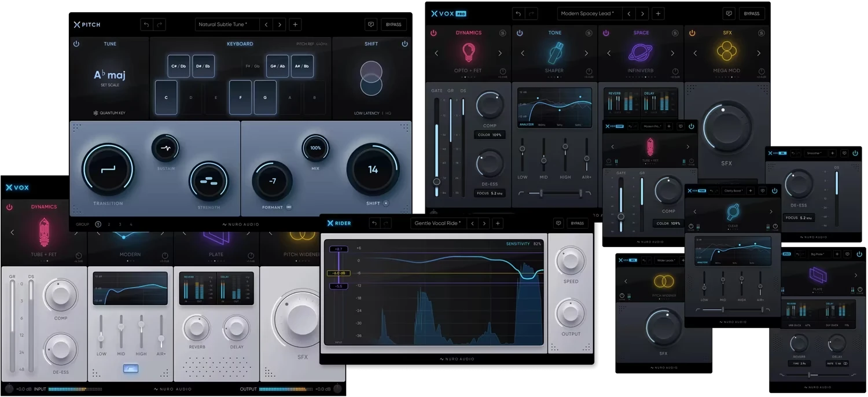Open comment icon in Vox Pro header
This screenshot has width=868, height=397.
[x=729, y=13]
